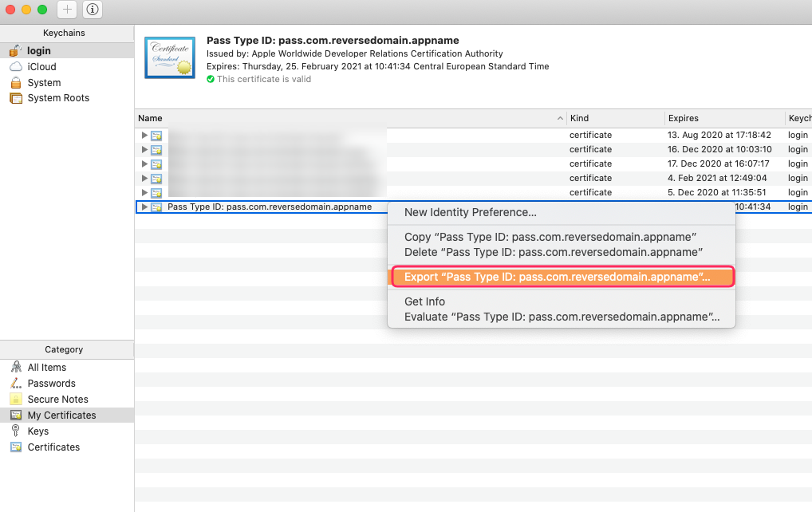Image resolution: width=812 pixels, height=512 pixels.
Task: Expand certificate expiring 4. Feb 2021
Action: click(144, 178)
